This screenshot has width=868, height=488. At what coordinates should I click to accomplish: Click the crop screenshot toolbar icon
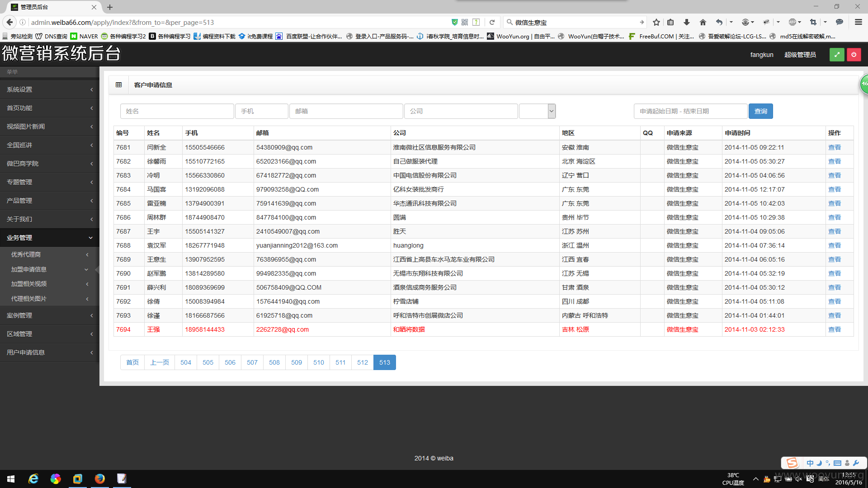(813, 22)
